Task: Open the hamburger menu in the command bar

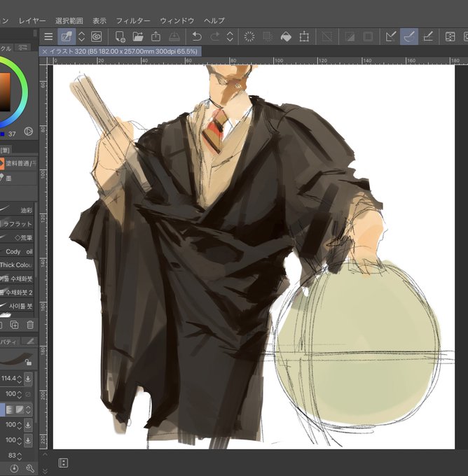Action: 48,36
